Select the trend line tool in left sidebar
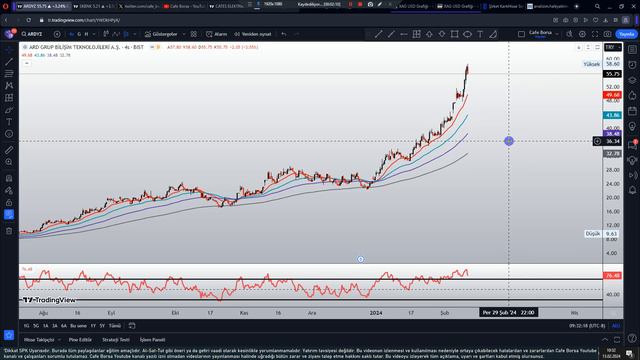The image size is (640, 360). pyautogui.click(x=9, y=62)
